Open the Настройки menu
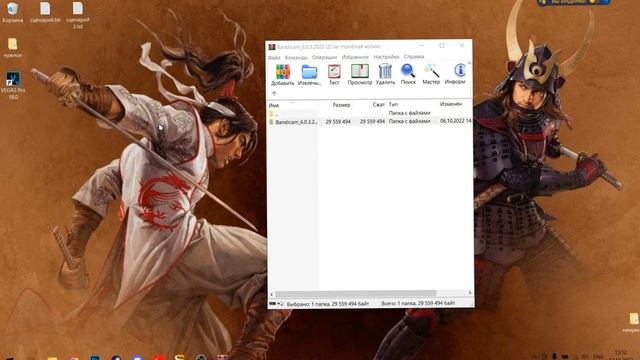This screenshot has height=360, width=640. click(x=386, y=57)
